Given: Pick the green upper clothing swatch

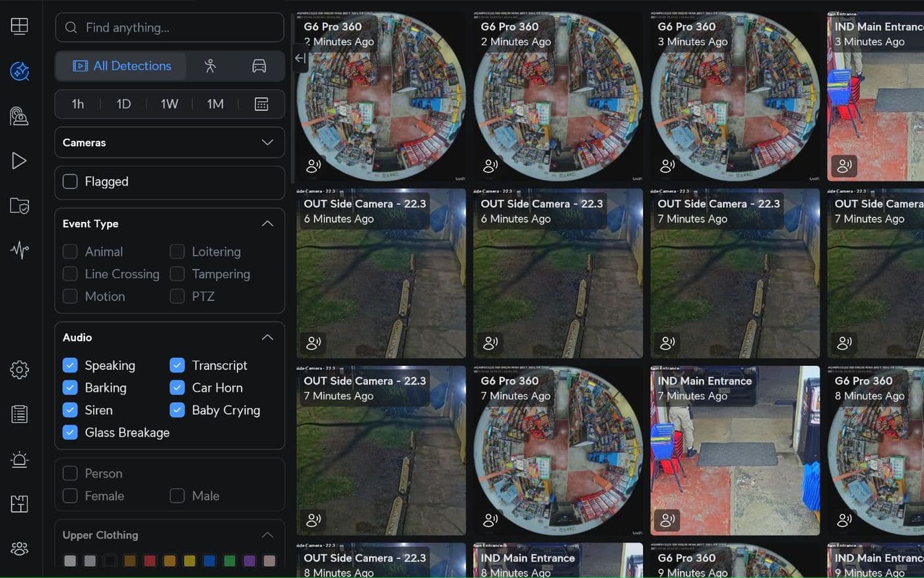Looking at the screenshot, I should pos(229,561).
